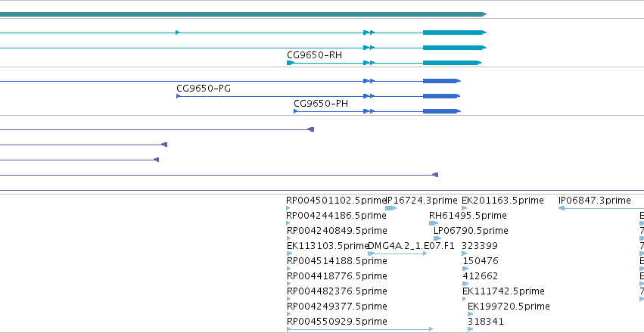Click the thick exon block of the CG9650-RH transcript

click(452, 63)
